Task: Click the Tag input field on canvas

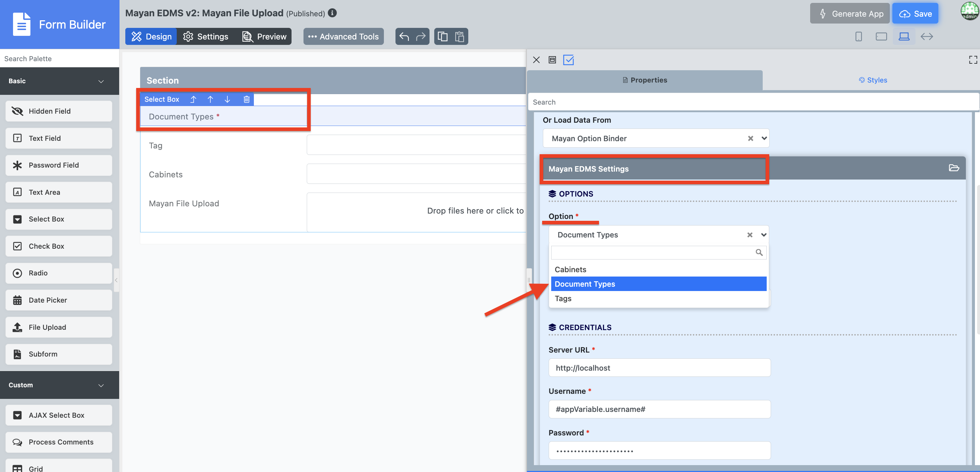Action: click(x=416, y=145)
